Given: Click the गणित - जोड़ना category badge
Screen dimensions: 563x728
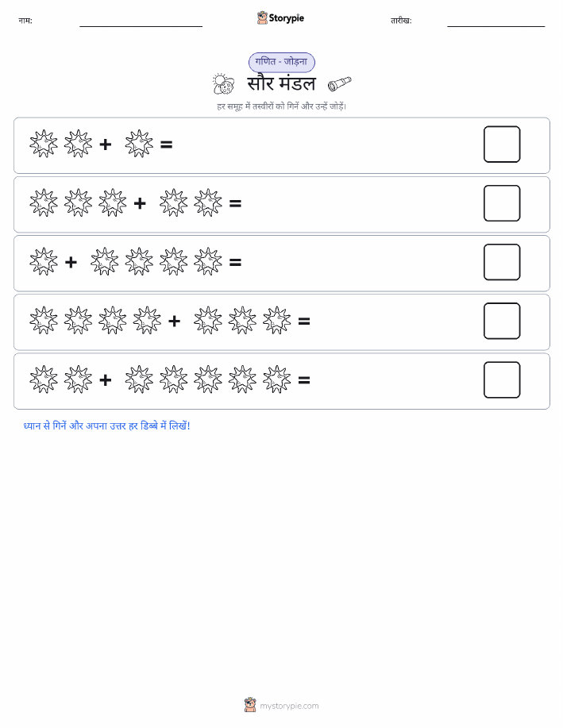Looking at the screenshot, I should tap(281, 62).
